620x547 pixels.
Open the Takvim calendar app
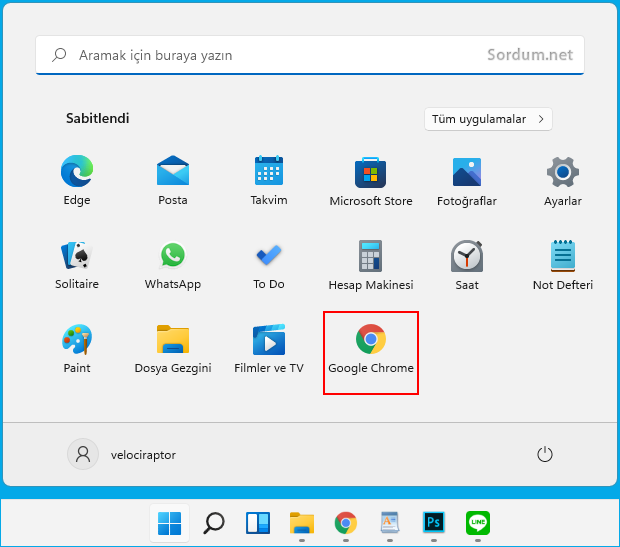(x=269, y=180)
